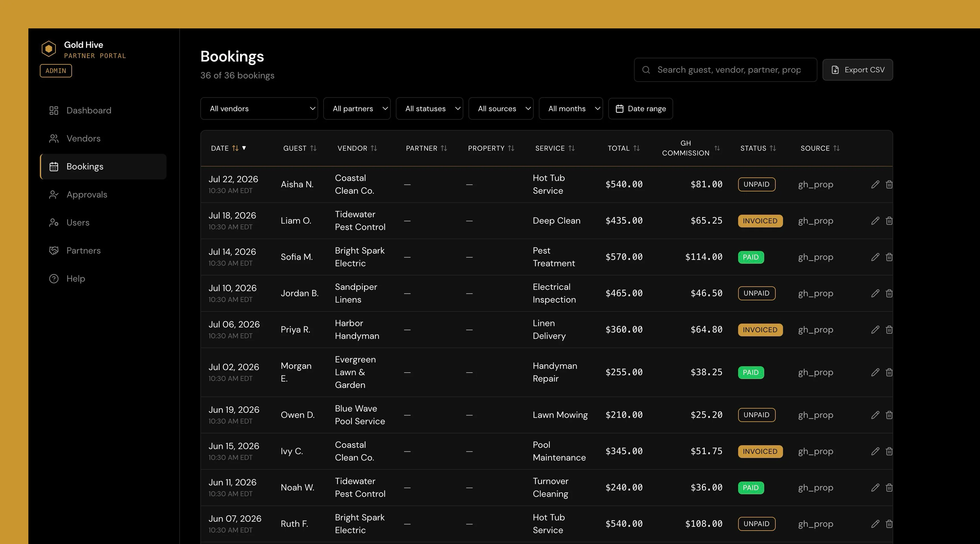The width and height of the screenshot is (980, 544).
Task: Open the All sources dropdown
Action: 501,109
